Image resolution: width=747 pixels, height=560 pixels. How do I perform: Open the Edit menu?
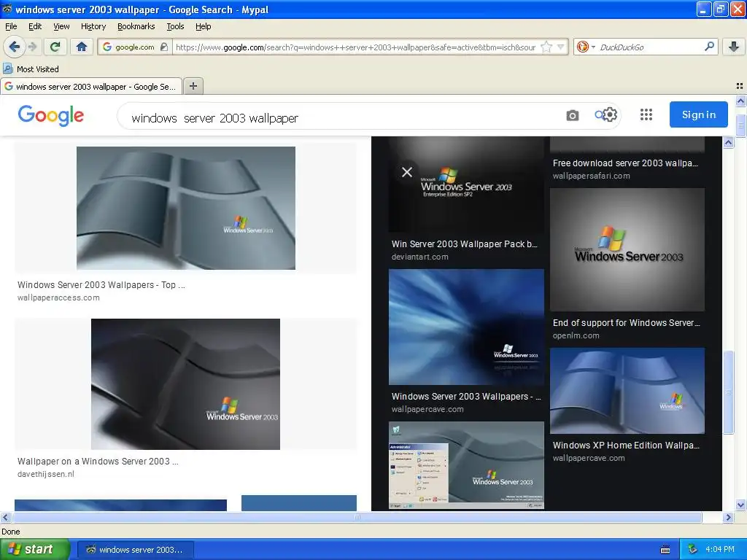click(35, 26)
